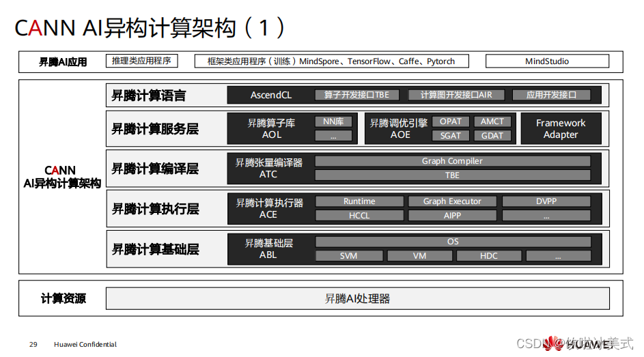The image size is (644, 357).
Task: Click the Framework Adapter block
Action: tap(561, 129)
